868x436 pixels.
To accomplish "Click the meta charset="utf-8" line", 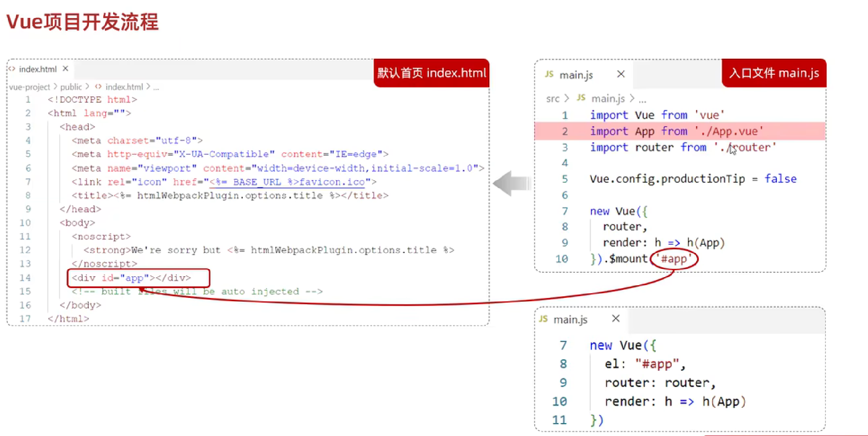I will [137, 141].
